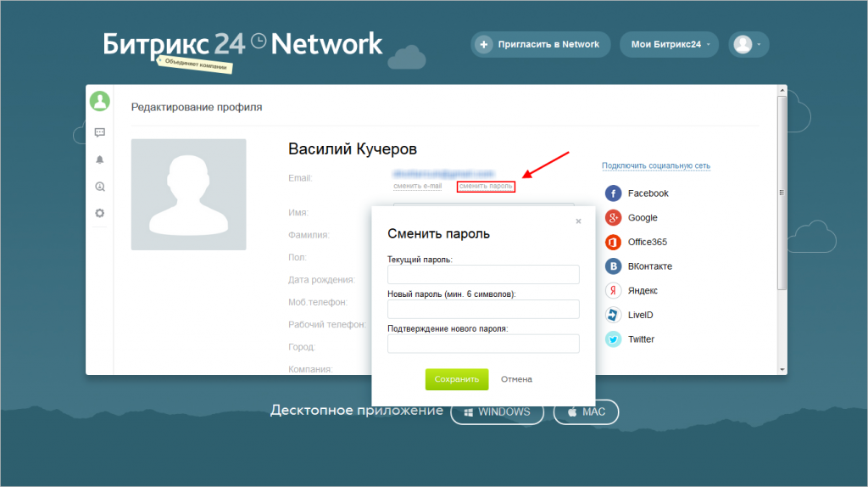Click the Яндекс icon
Image resolution: width=868 pixels, height=487 pixels.
click(613, 290)
